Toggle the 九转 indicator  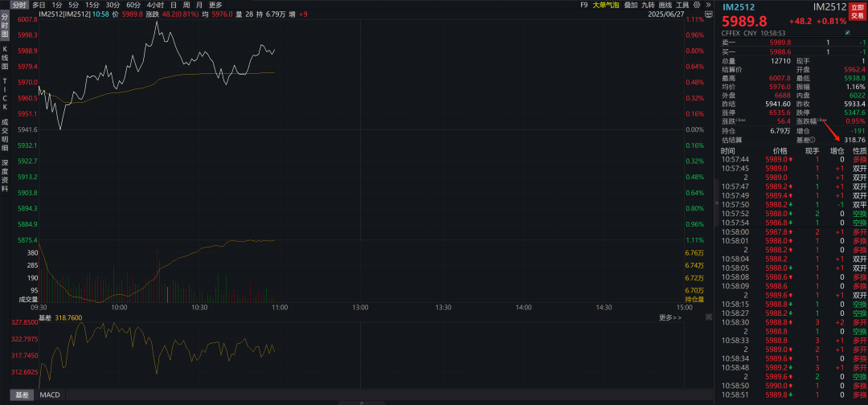pyautogui.click(x=647, y=5)
